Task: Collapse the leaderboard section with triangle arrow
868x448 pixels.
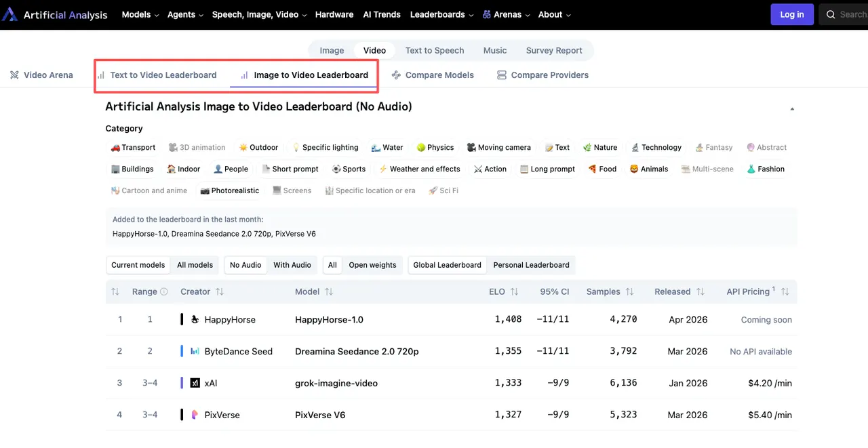Action: [x=792, y=108]
